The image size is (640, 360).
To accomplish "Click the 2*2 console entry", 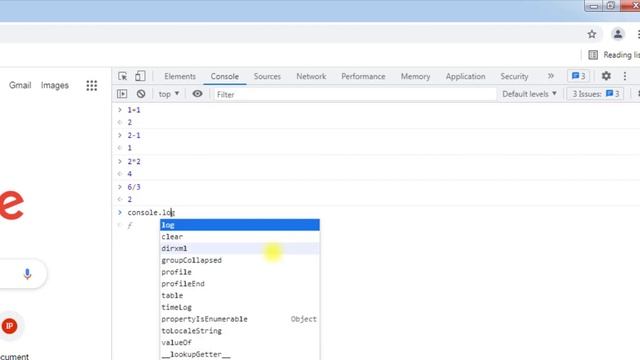I will [x=133, y=161].
